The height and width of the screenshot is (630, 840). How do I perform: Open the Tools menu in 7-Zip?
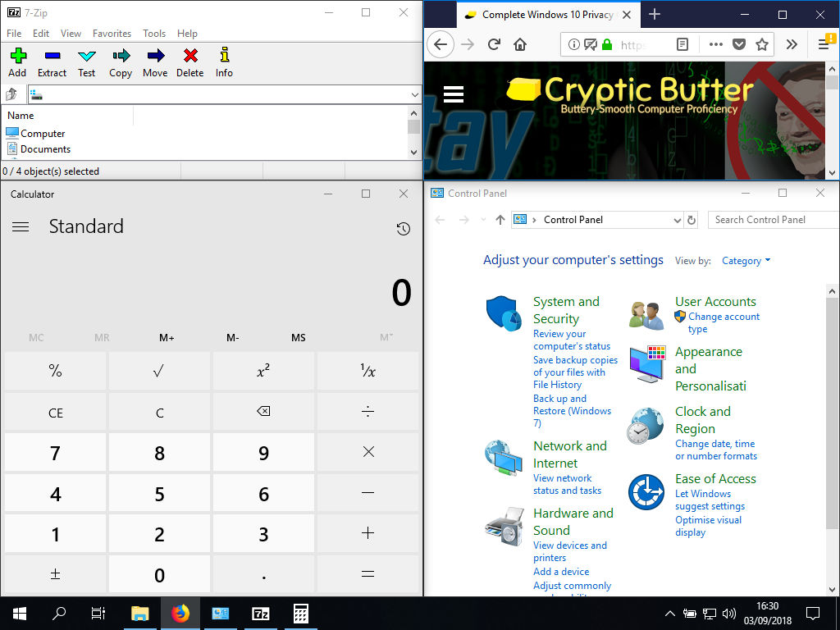pyautogui.click(x=154, y=33)
